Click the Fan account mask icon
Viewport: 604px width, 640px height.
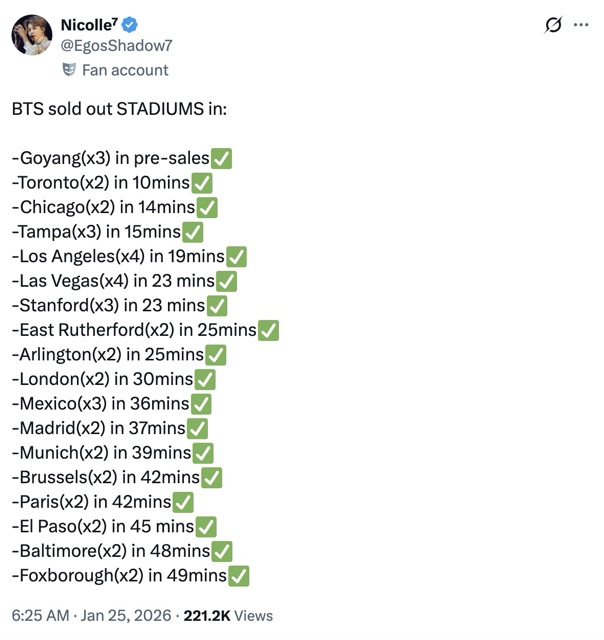pyautogui.click(x=69, y=70)
